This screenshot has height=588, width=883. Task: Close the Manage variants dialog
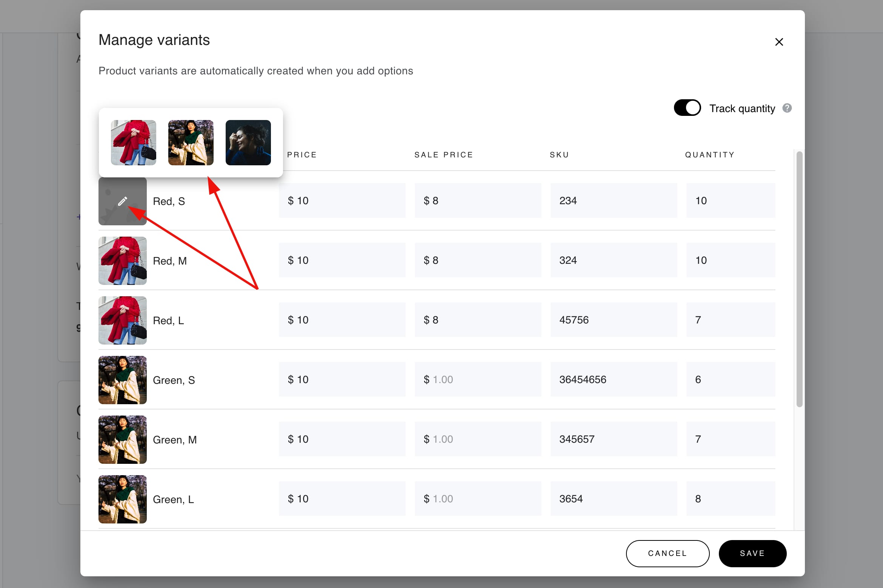click(779, 42)
